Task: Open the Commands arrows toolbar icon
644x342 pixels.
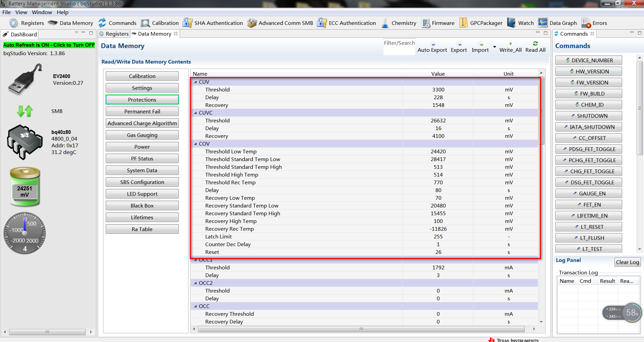Action: tap(102, 23)
